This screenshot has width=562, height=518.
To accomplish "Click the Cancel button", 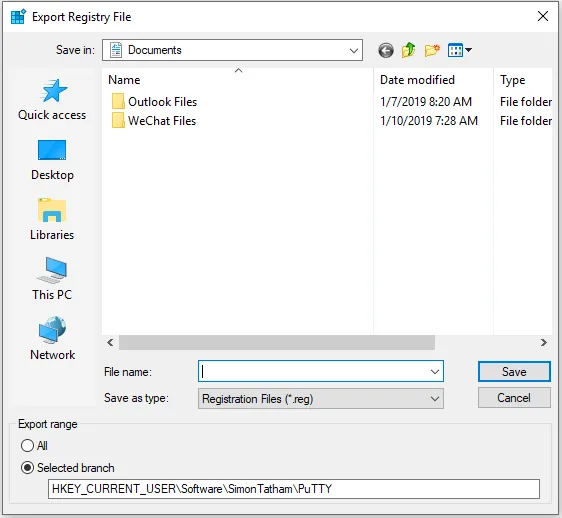I will point(514,398).
